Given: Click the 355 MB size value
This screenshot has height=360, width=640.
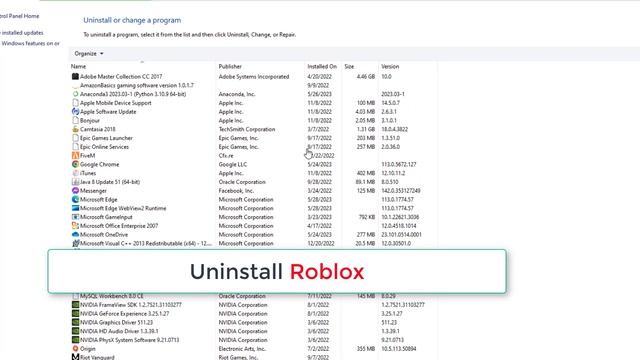Looking at the screenshot, I should tap(366, 349).
